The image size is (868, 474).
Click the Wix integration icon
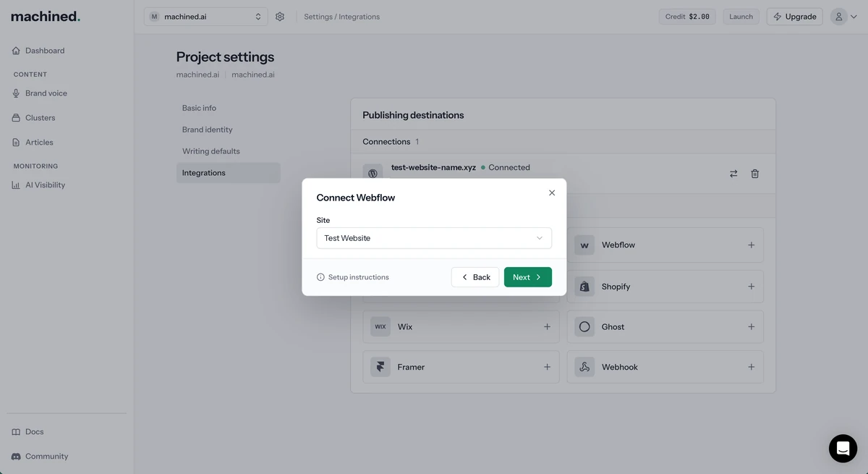click(380, 327)
